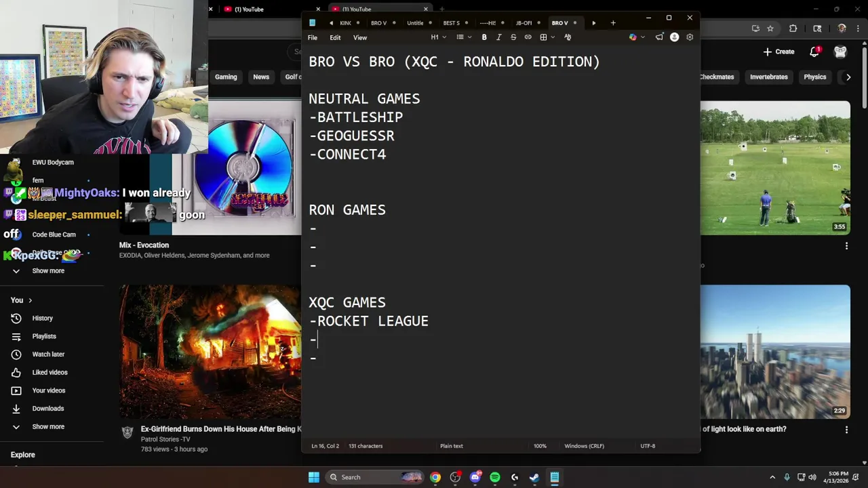Image resolution: width=868 pixels, height=488 pixels.
Task: Open YouTube notifications bell
Action: [815, 52]
